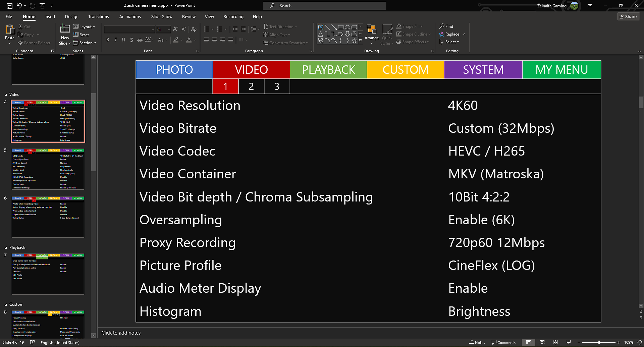Click the Save icon in title bar
Screen dimensions: 644x347
click(x=10, y=6)
